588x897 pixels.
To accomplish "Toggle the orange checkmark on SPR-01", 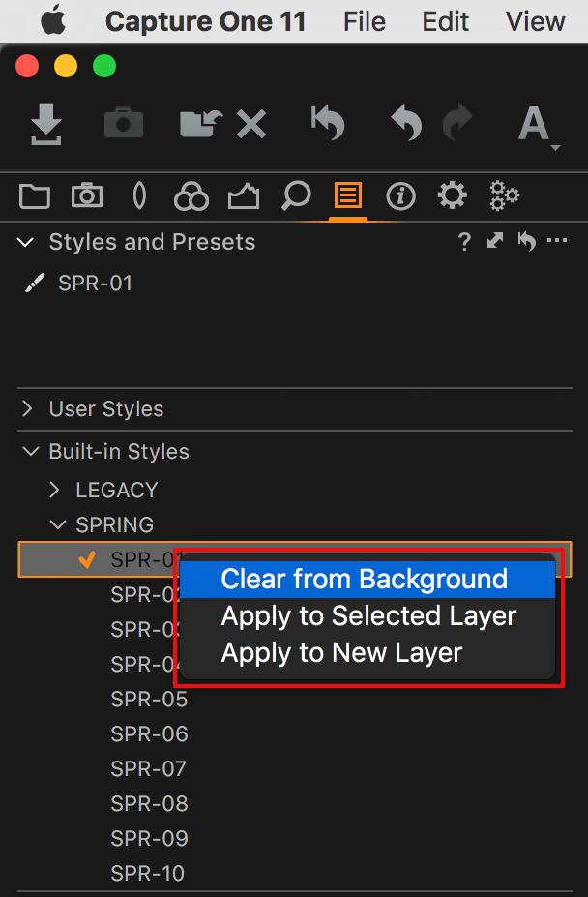I will (87, 559).
